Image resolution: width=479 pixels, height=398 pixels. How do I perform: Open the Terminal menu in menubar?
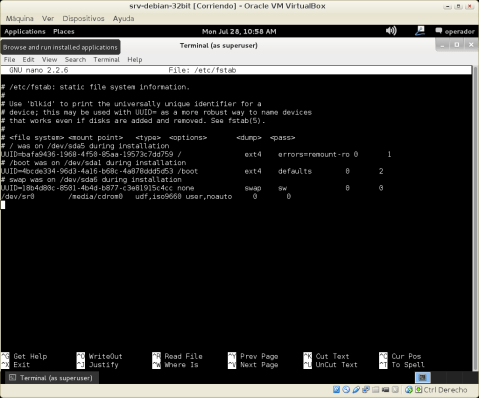click(106, 59)
